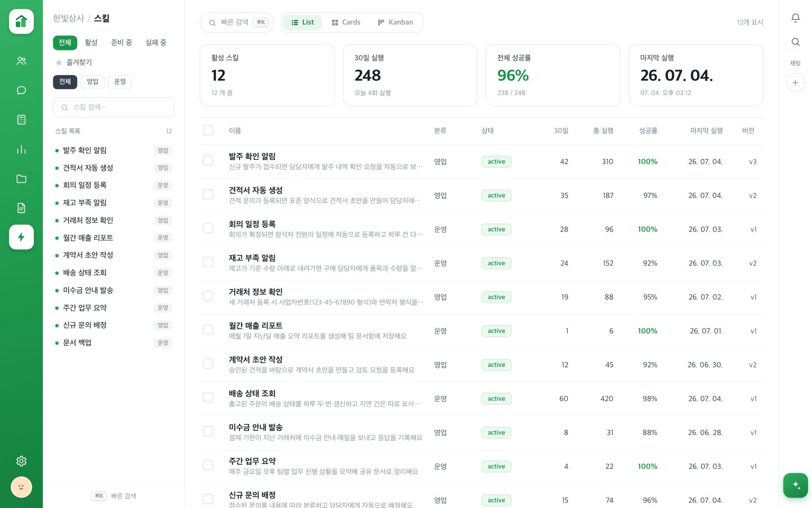Open 주간 업무 요약 in sidebar list

[x=114, y=308]
